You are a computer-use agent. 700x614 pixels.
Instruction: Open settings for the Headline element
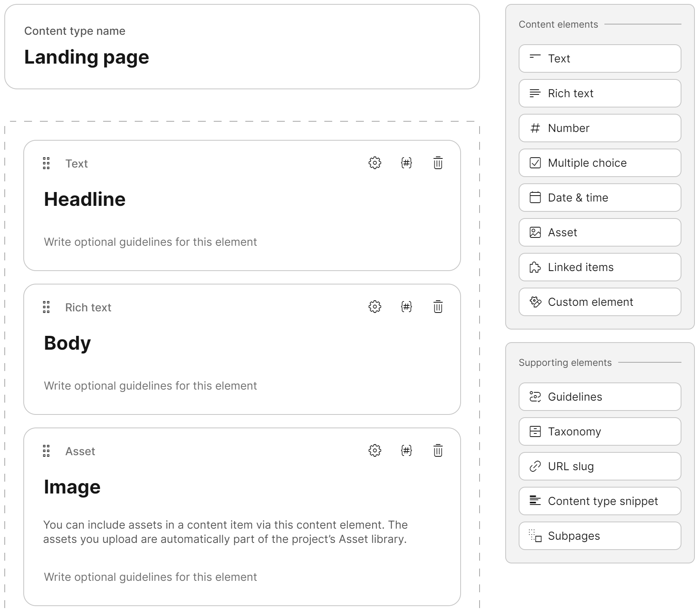coord(374,163)
